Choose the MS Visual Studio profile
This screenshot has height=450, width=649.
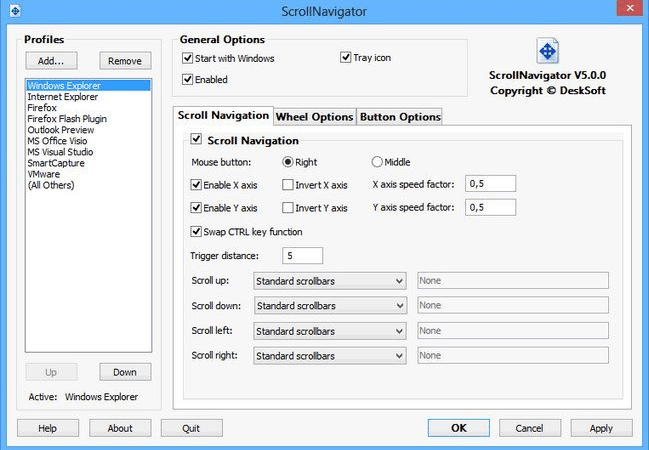tap(60, 152)
